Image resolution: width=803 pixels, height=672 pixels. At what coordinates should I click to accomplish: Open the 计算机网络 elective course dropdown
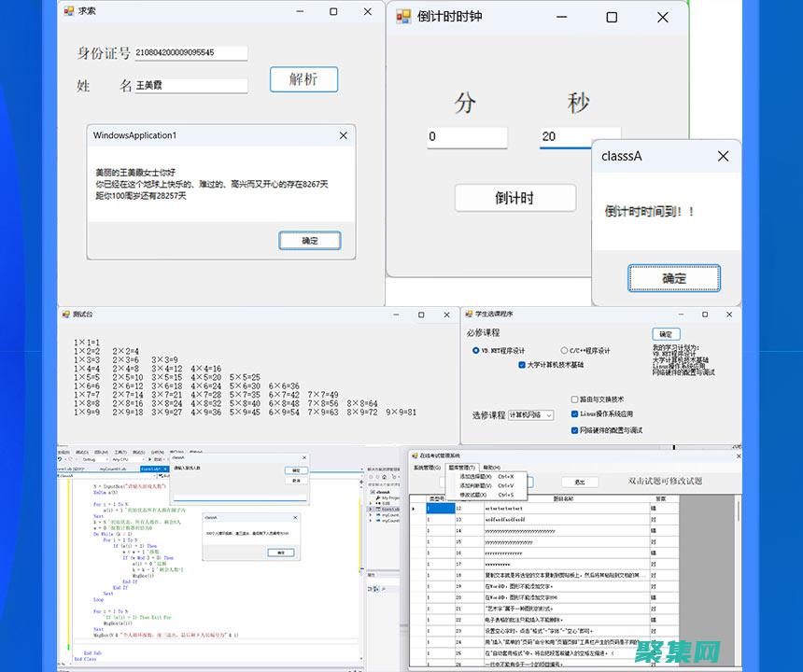(x=549, y=415)
